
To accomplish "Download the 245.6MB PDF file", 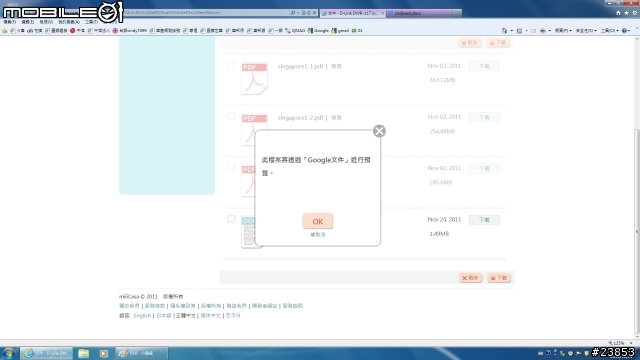I will point(484,169).
